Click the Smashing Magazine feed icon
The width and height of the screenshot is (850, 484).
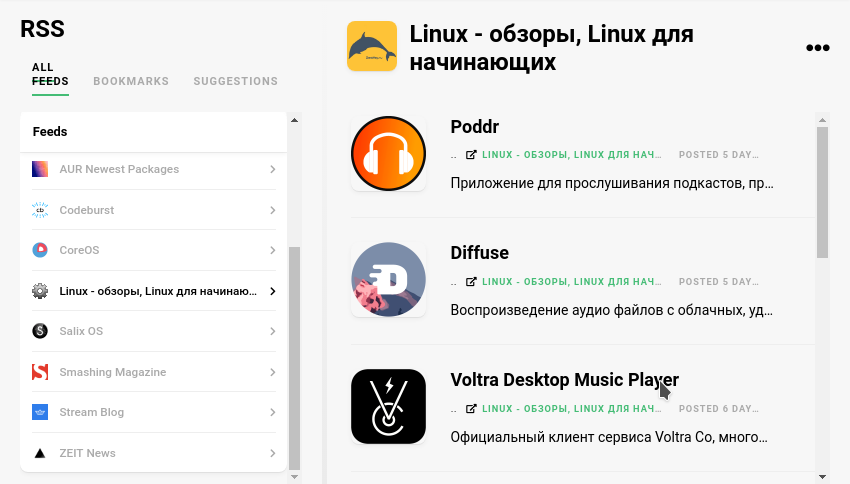click(40, 372)
